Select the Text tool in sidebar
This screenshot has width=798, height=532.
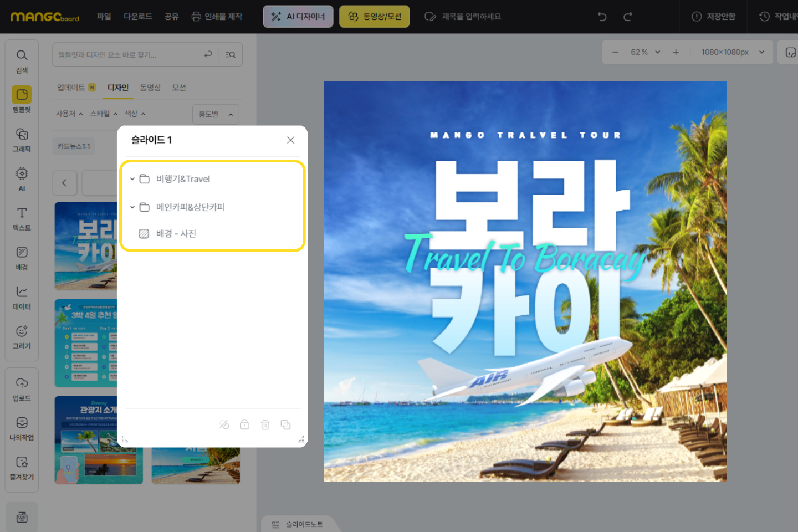tap(22, 218)
